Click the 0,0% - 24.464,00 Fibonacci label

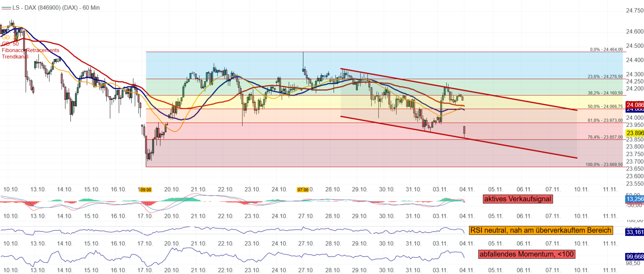(x=606, y=50)
